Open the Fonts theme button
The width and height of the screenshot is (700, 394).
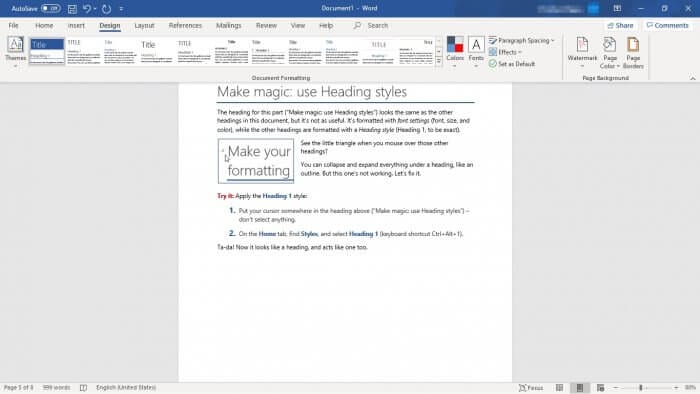[476, 51]
